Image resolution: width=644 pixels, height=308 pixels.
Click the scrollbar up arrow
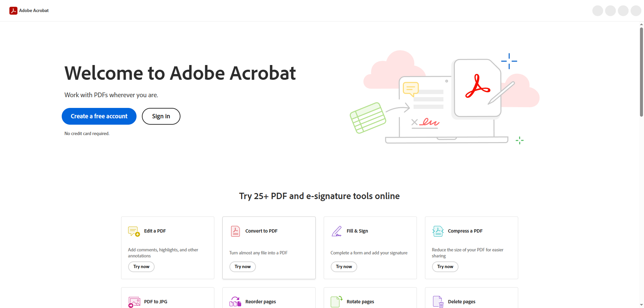tap(641, 24)
